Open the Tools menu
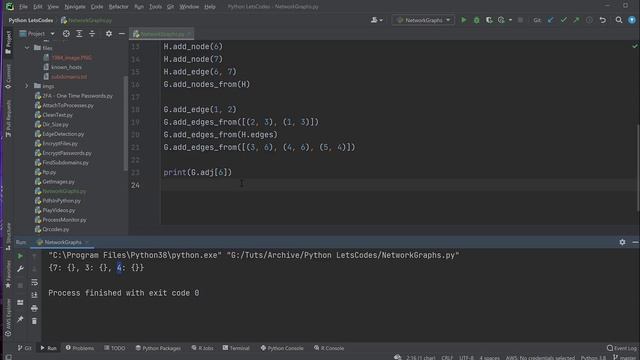Viewport: 640px width, 360px height. pos(155,7)
